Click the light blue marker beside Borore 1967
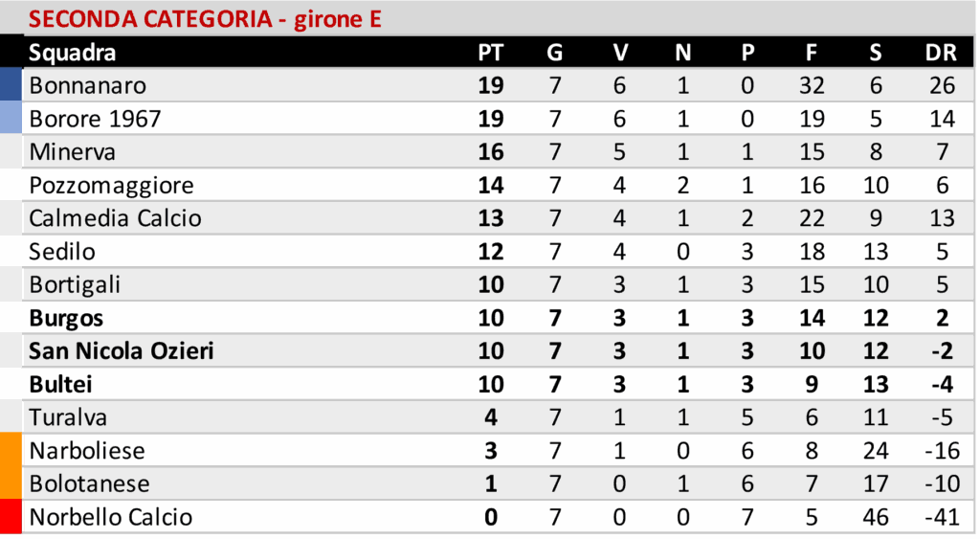Image resolution: width=980 pixels, height=539 pixels. [11, 119]
